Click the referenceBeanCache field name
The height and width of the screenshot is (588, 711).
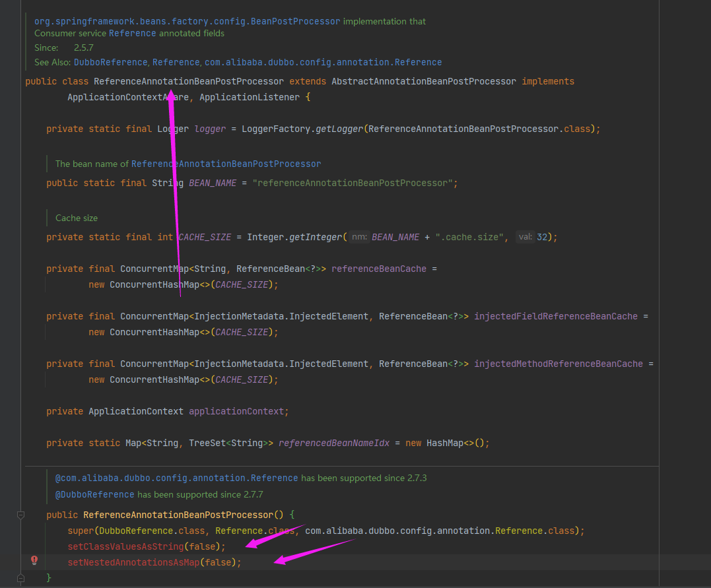[x=379, y=269]
